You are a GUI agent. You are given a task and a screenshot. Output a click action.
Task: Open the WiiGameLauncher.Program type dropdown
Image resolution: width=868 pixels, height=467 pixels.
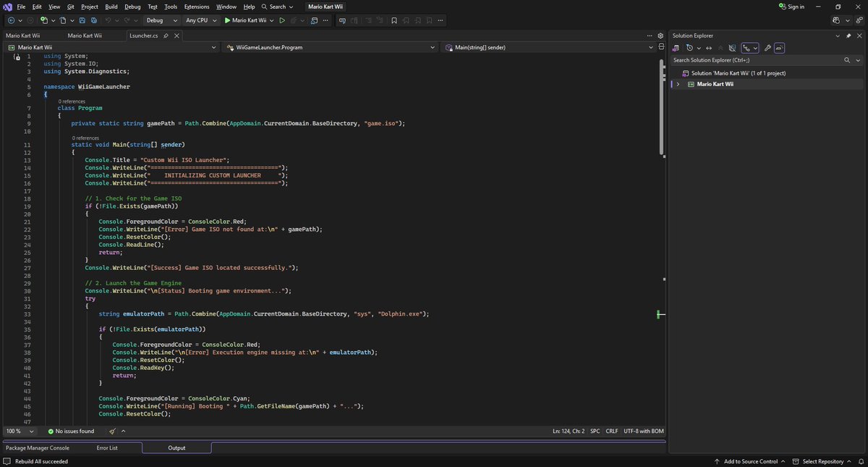point(330,47)
